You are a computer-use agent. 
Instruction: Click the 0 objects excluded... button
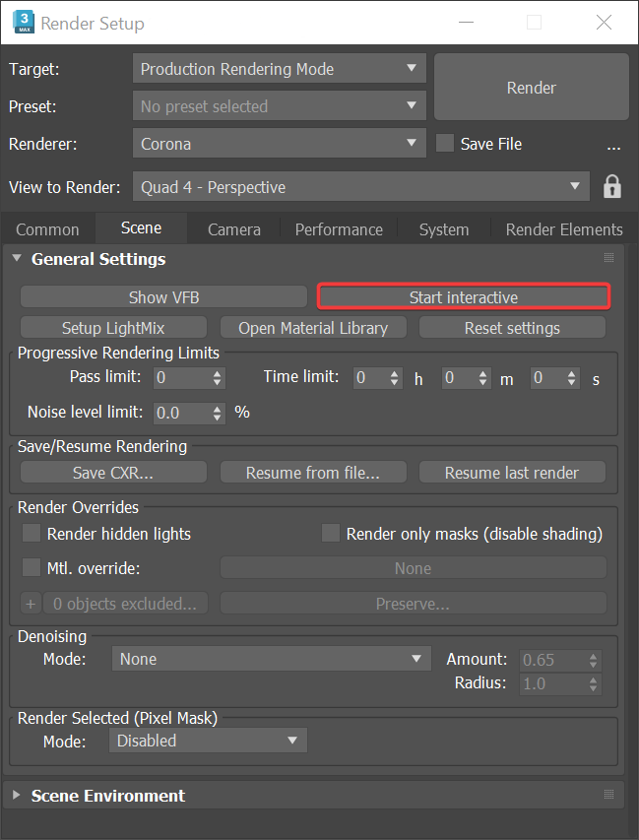(x=125, y=604)
